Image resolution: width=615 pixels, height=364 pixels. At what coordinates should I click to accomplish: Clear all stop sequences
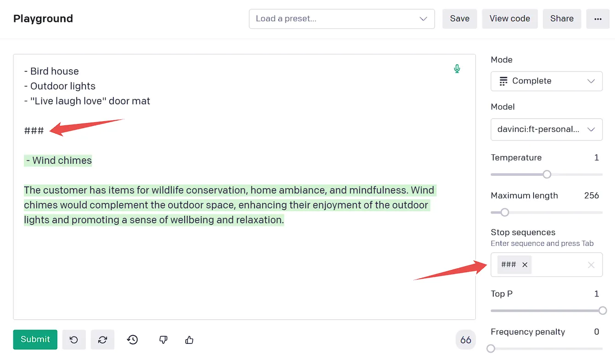[591, 265]
